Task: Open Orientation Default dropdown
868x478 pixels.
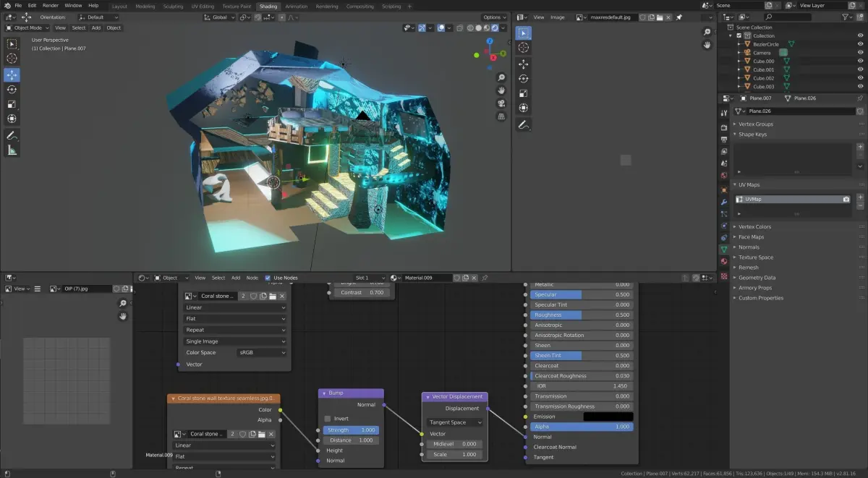Action: click(100, 17)
